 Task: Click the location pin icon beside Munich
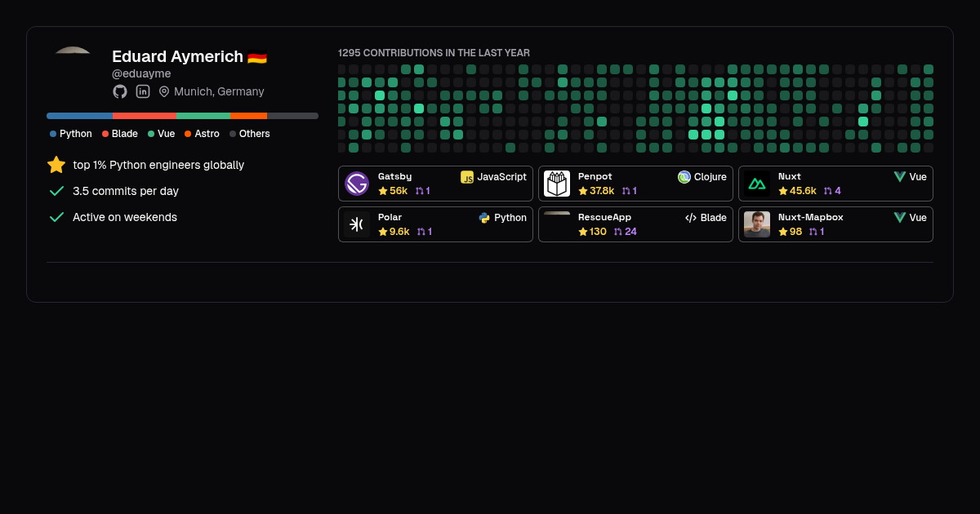164,91
